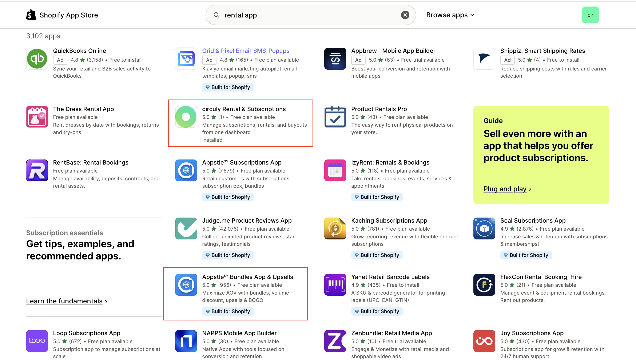Screen dimensions: 636x364
Task: Click the Joy Subscriptions App icon
Action: 484,341
